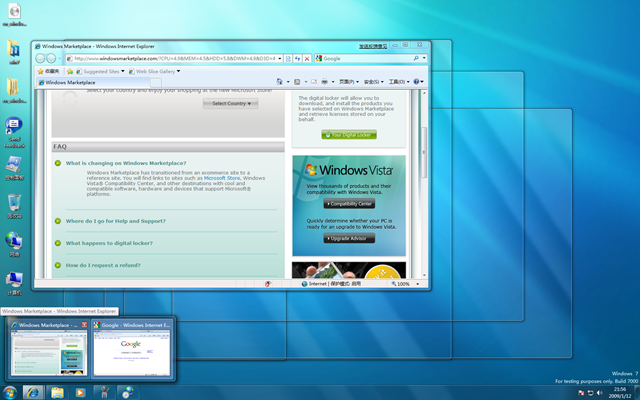Open the zoom level 100% dropdown

(x=418, y=284)
